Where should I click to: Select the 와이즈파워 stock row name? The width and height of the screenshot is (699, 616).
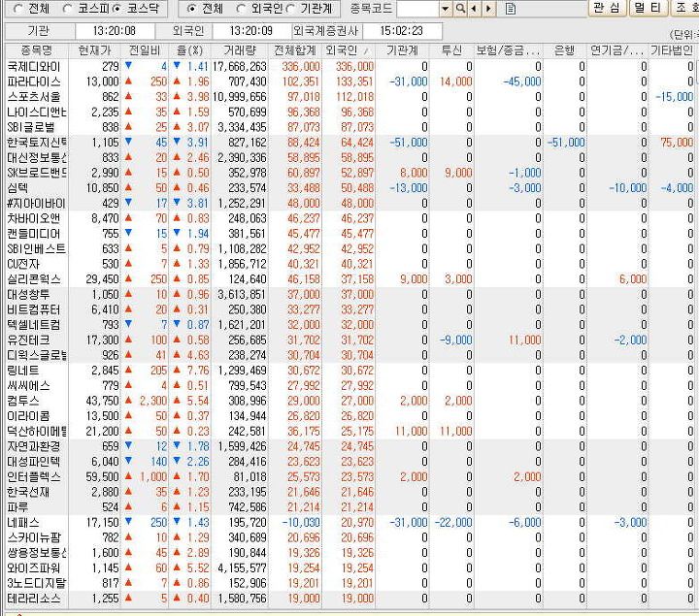34,568
